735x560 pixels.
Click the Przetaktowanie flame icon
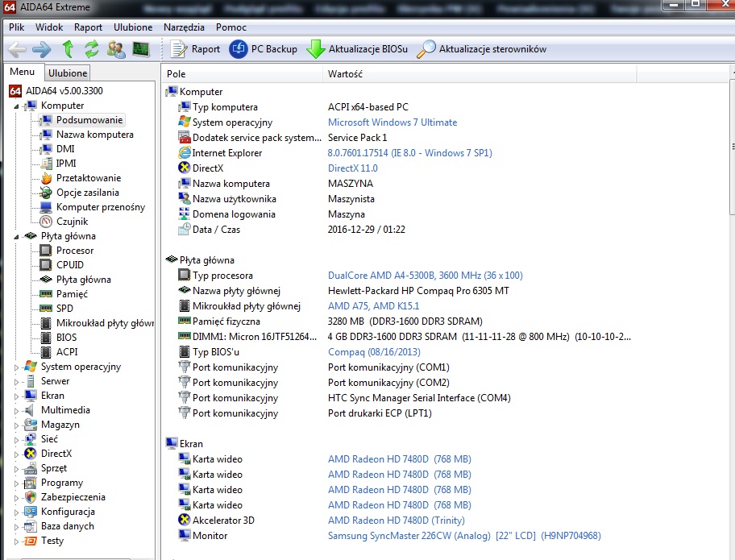click(x=46, y=178)
